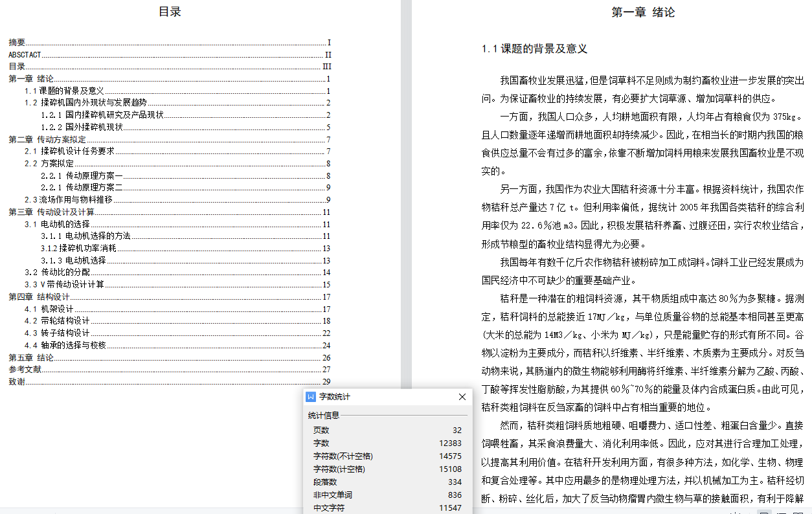The width and height of the screenshot is (812, 514).
Task: Click the 1.1 课题的背景及意义 section heading
Action: coord(534,49)
